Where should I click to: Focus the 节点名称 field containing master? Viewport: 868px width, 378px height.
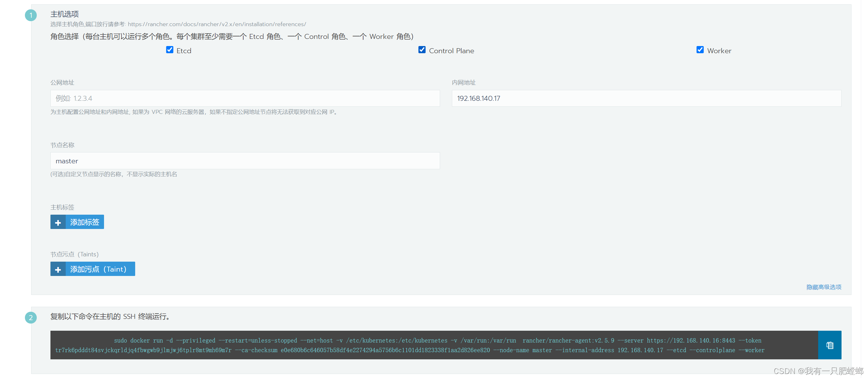(x=245, y=161)
